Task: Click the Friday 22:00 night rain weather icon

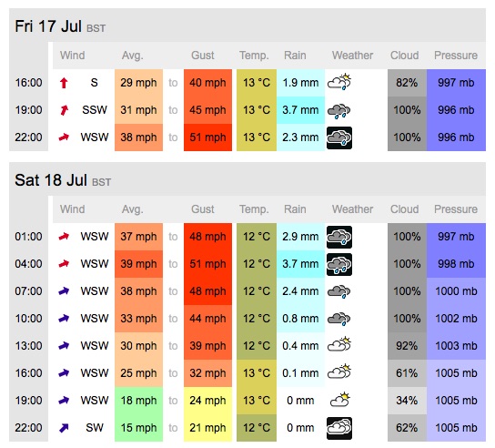Action: (339, 137)
